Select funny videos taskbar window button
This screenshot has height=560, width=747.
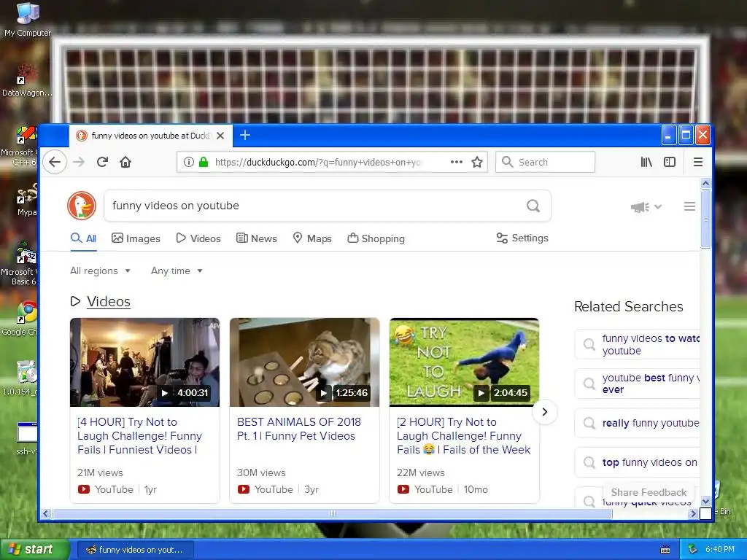point(135,550)
